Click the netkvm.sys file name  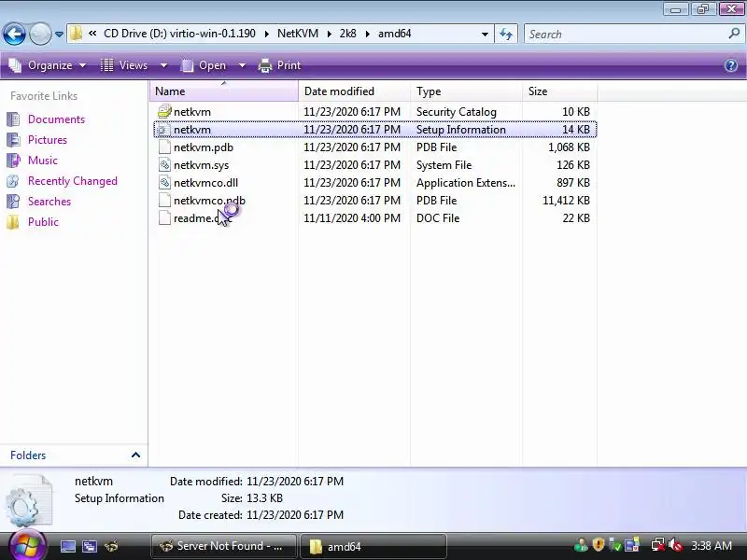201,165
